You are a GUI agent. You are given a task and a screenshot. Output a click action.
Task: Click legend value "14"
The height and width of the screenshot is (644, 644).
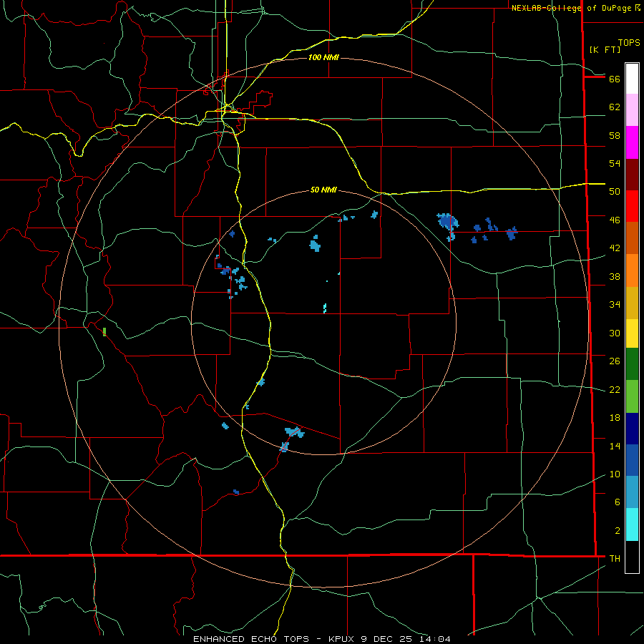tap(615, 446)
